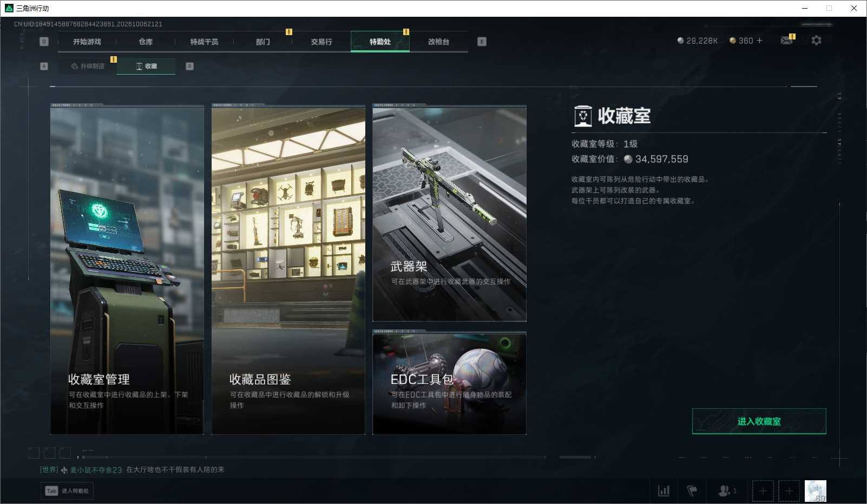The image size is (867, 504).
Task: Open the 部门 tab
Action: (x=263, y=42)
